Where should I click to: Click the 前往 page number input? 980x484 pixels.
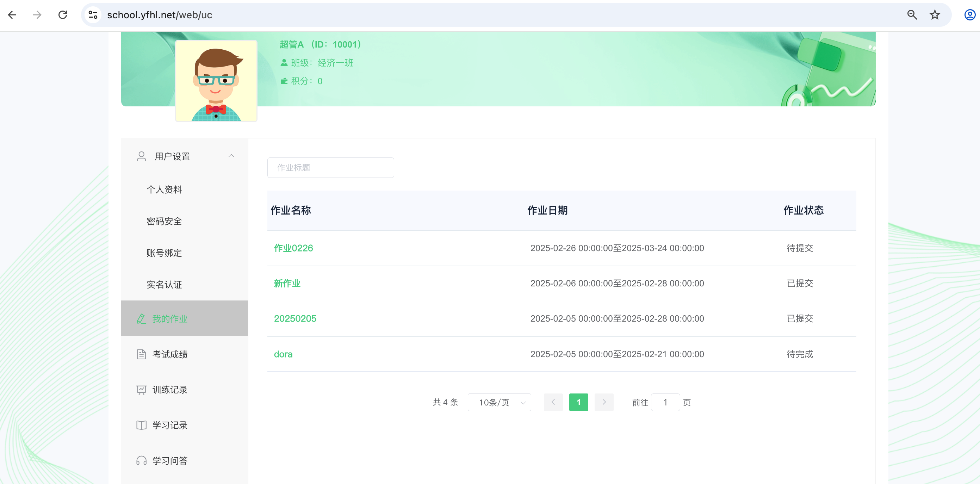[665, 402]
